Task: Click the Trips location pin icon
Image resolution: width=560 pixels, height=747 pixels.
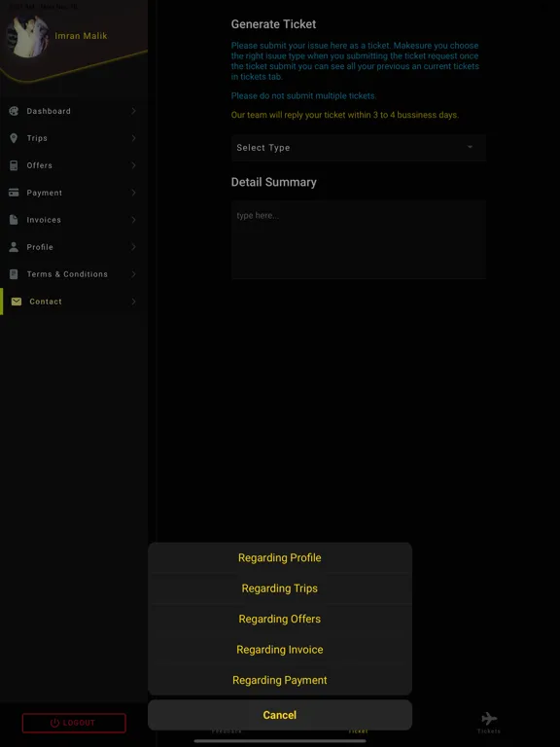Action: (14, 138)
